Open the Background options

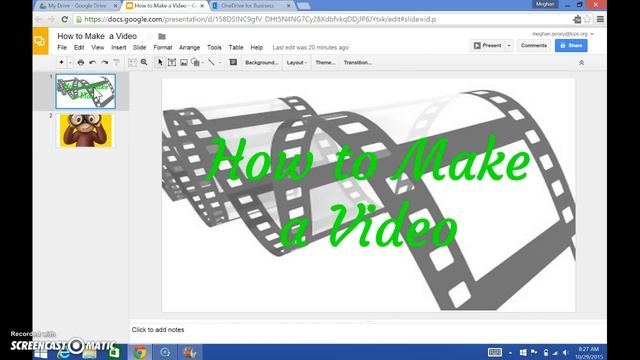(261, 62)
